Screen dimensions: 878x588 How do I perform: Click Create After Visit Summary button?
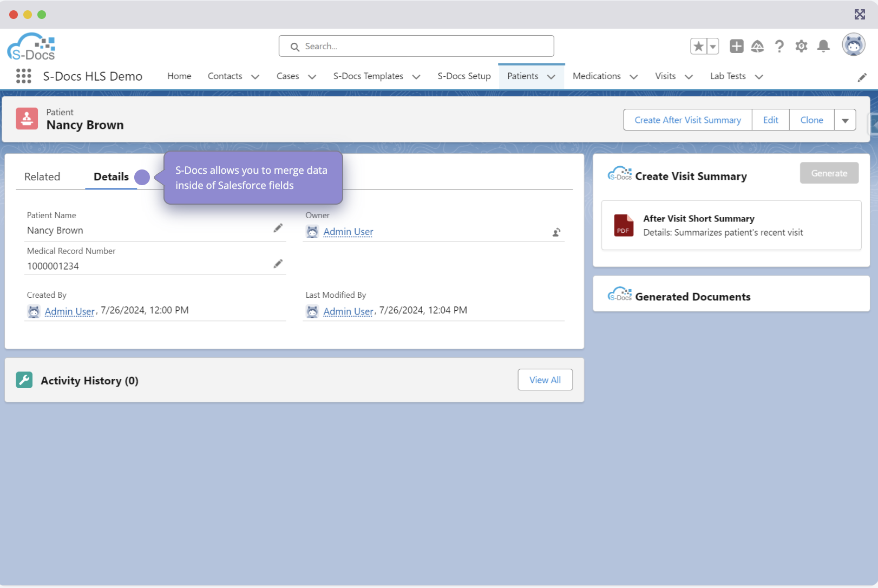(x=687, y=120)
